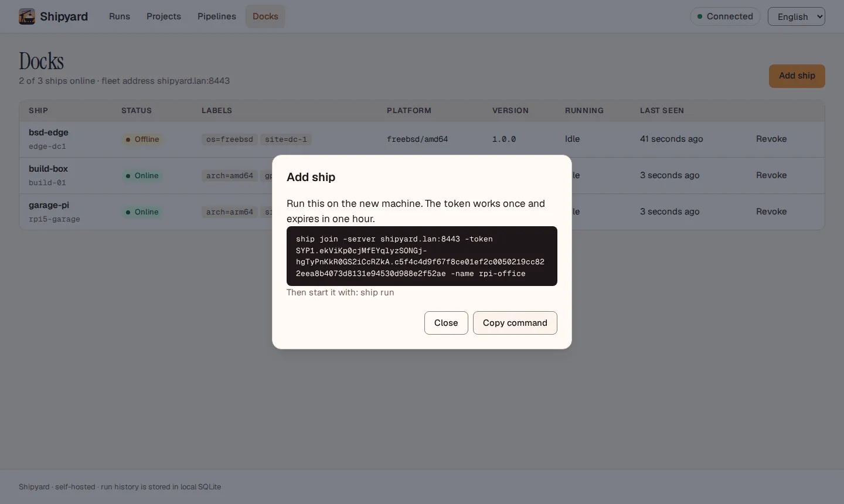This screenshot has width=844, height=504.
Task: Revoke the bsd-edge ship
Action: [x=771, y=139]
